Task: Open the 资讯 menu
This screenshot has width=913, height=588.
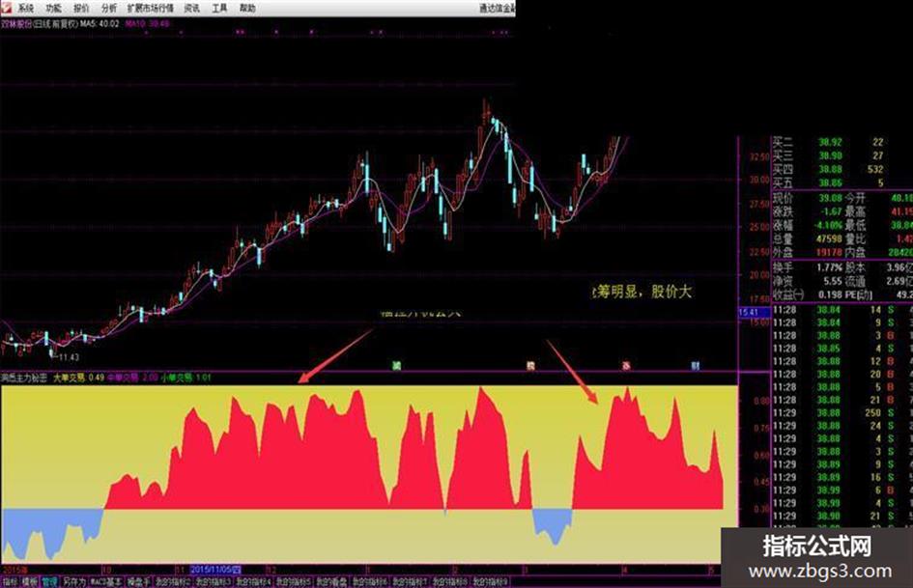Action: point(191,8)
